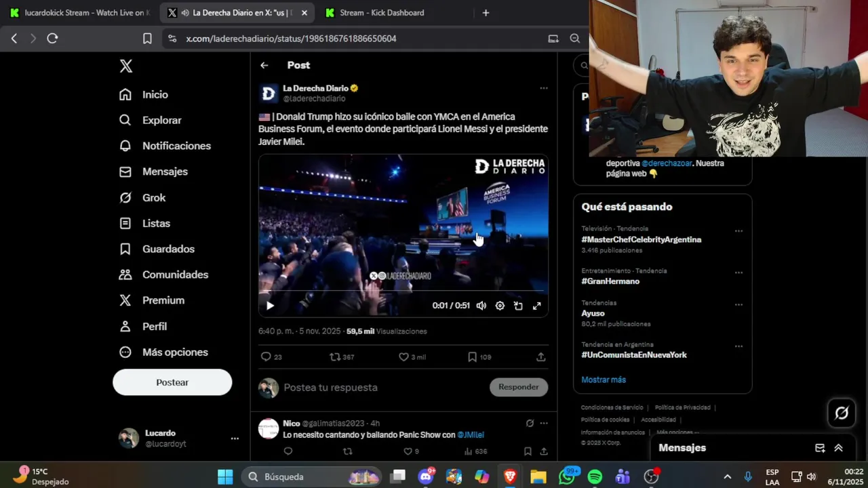
Task: Open browser zoom magnifier icon
Action: (x=575, y=39)
